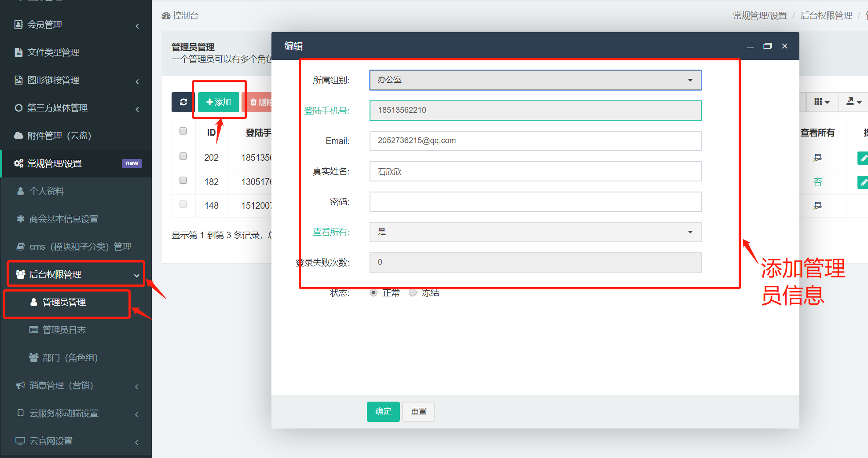The width and height of the screenshot is (868, 458).
Task: Select the 冻结 status radio button
Action: [x=413, y=293]
